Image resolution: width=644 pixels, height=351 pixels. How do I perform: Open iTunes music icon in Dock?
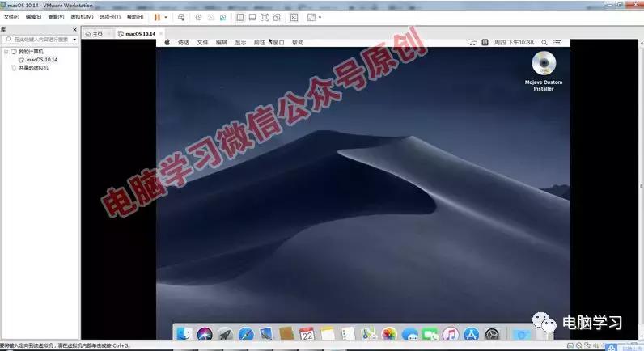pyautogui.click(x=451, y=335)
